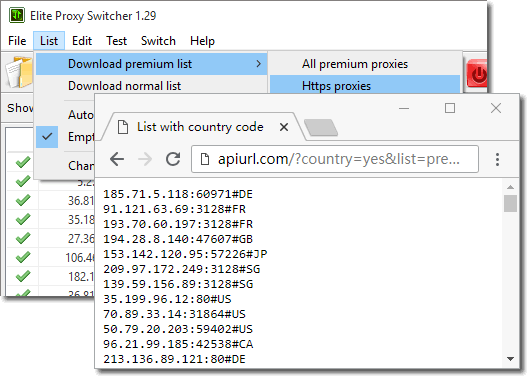Click proxy line 194.28.8.140:47607#GB
The width and height of the screenshot is (528, 377).
point(178,239)
